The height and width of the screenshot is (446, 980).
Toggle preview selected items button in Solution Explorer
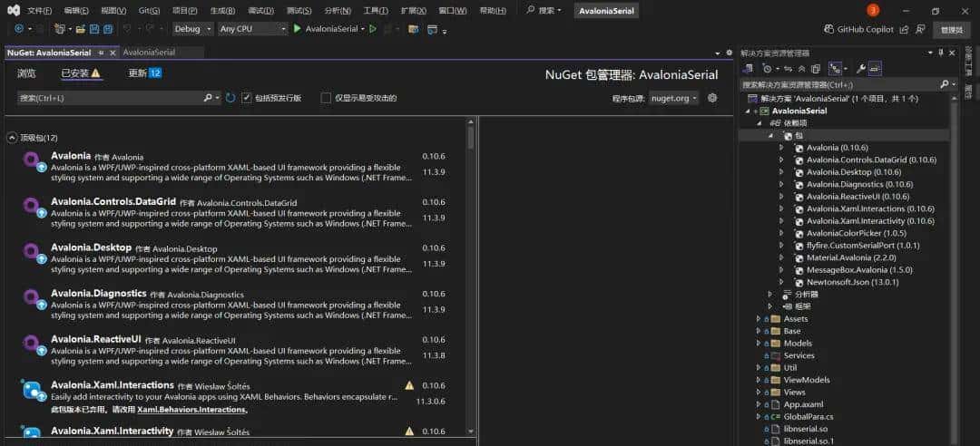(875, 69)
